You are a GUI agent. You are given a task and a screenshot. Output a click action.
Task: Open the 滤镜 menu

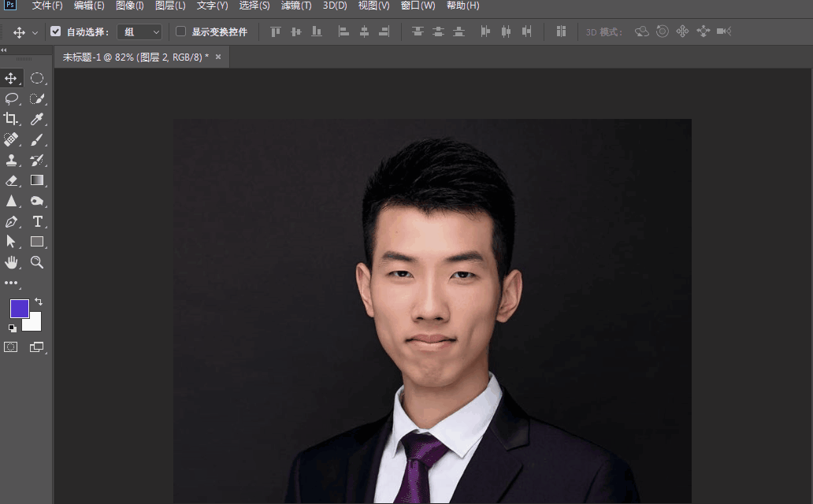click(295, 6)
